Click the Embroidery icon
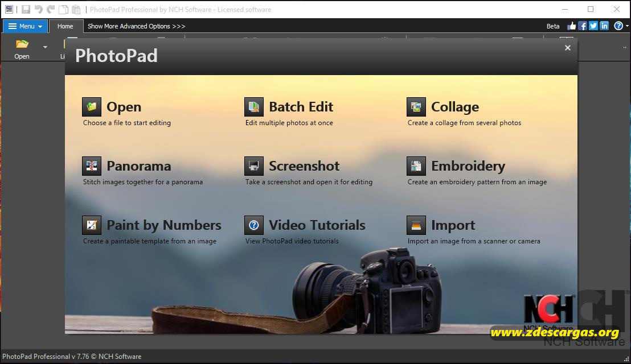The height and width of the screenshot is (364, 631). tap(416, 166)
